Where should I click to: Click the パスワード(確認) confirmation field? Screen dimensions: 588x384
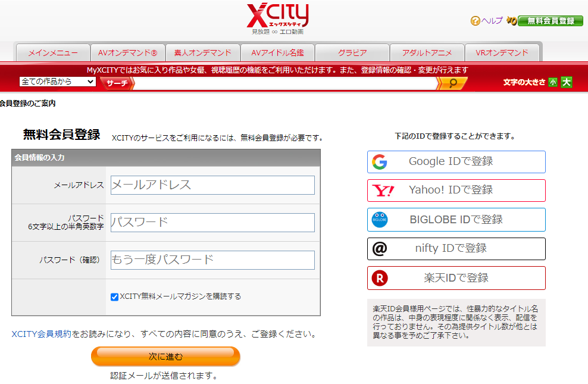[x=212, y=260]
